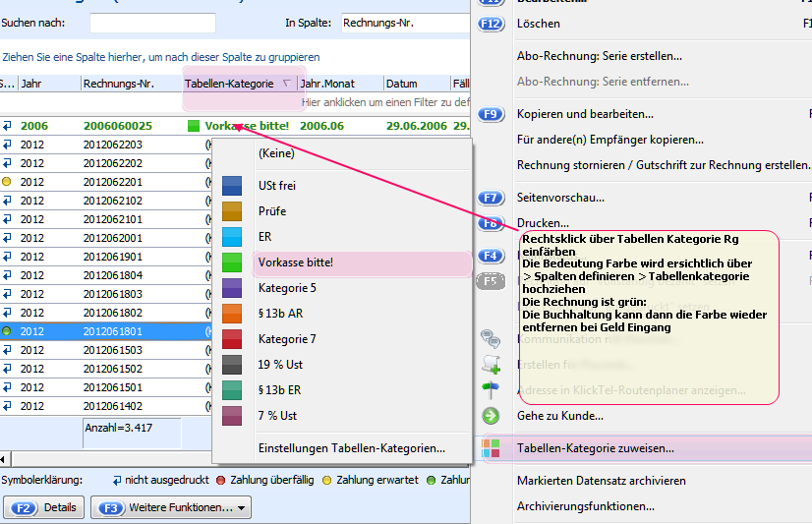The height and width of the screenshot is (524, 812).
Task: Sort by Jahr column header
Action: coord(50,84)
